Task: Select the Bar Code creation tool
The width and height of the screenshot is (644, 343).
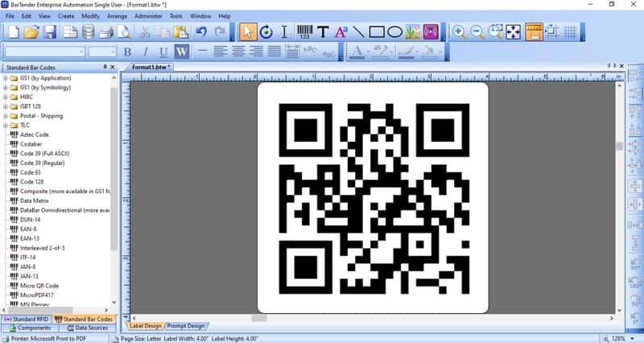Action: click(x=304, y=32)
